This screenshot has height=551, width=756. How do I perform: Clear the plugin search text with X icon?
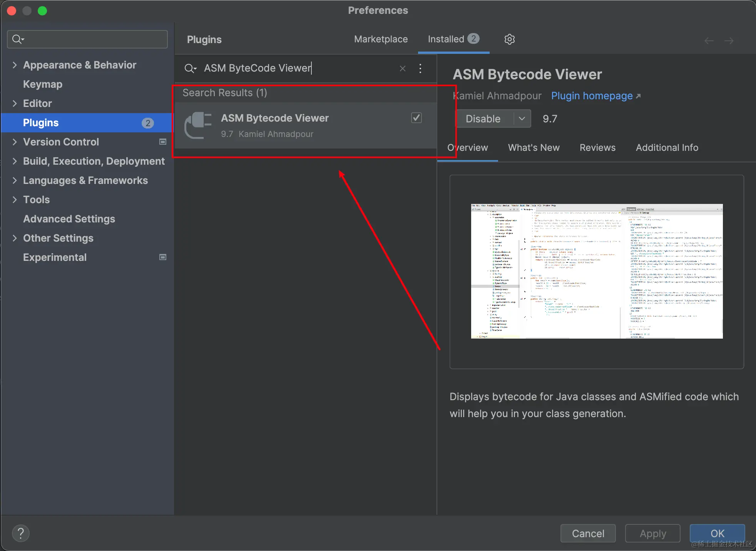point(403,68)
